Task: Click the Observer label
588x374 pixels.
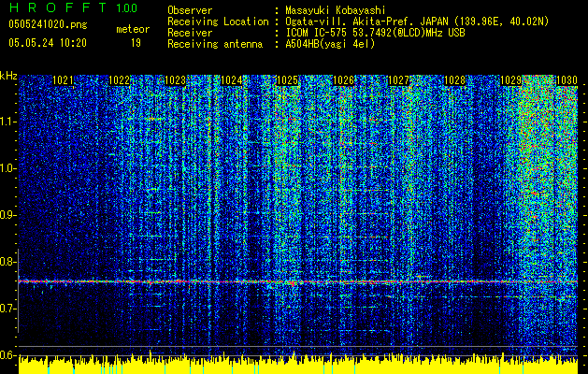Action: [x=190, y=10]
